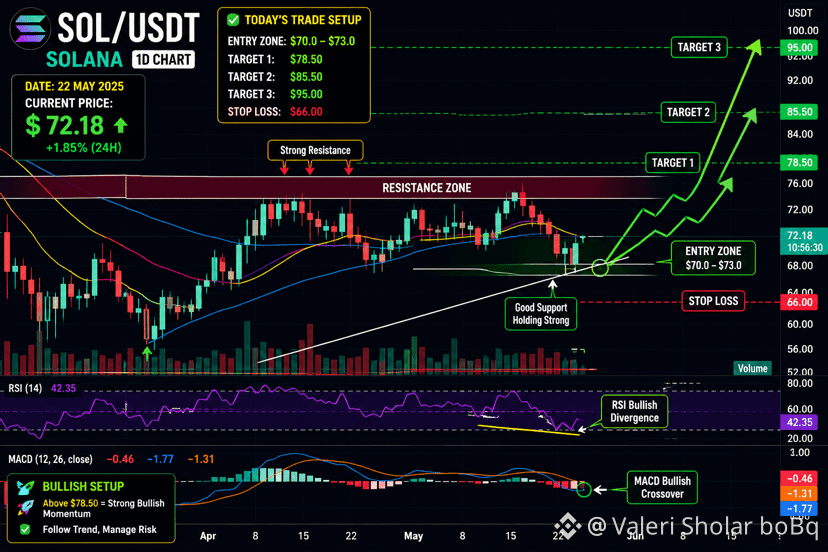
Task: Click the SOLANA name text
Action: (84, 60)
